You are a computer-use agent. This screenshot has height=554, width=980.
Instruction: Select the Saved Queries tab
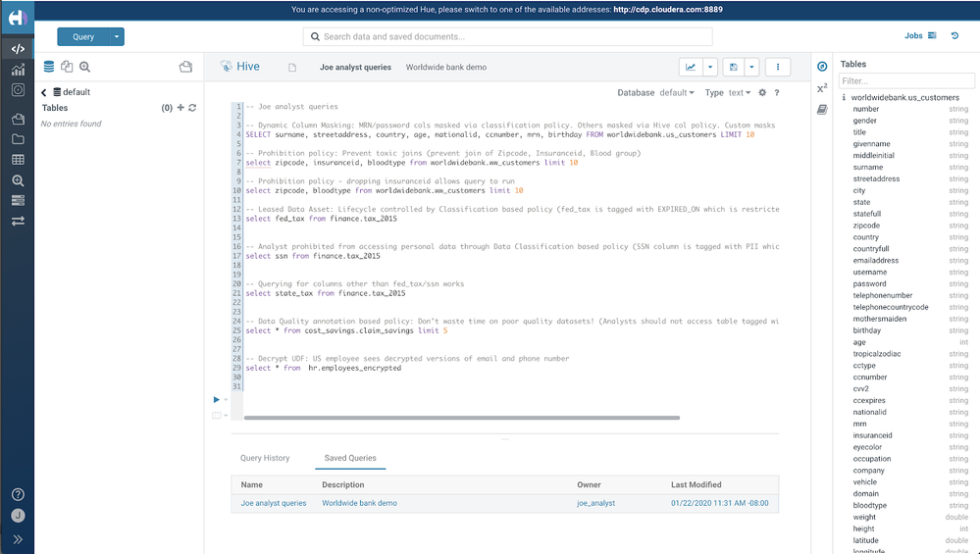tap(350, 458)
